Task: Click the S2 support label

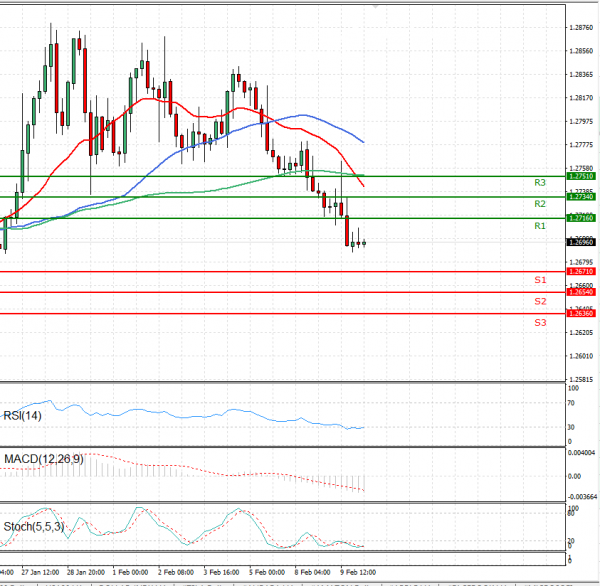Action: (540, 301)
